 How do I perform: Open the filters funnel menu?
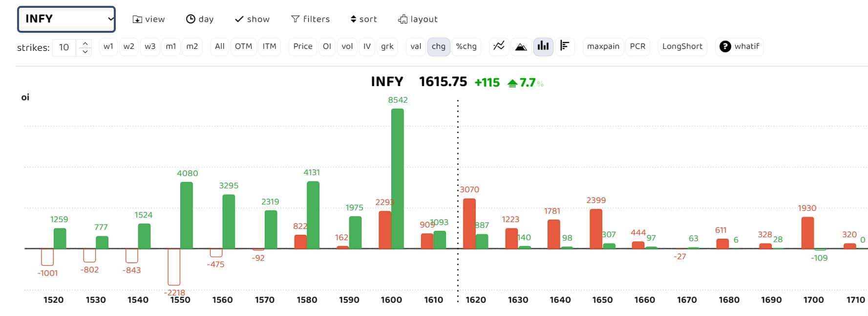pos(310,19)
